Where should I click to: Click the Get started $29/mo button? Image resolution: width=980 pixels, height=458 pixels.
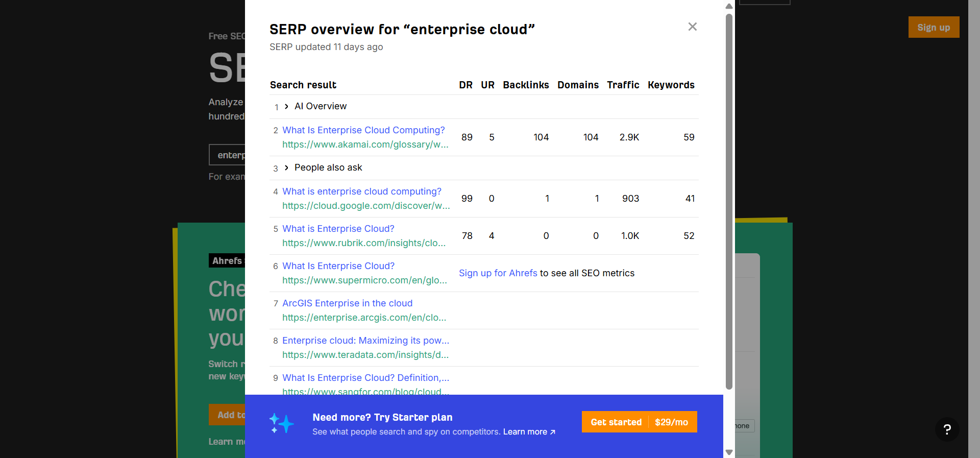639,422
